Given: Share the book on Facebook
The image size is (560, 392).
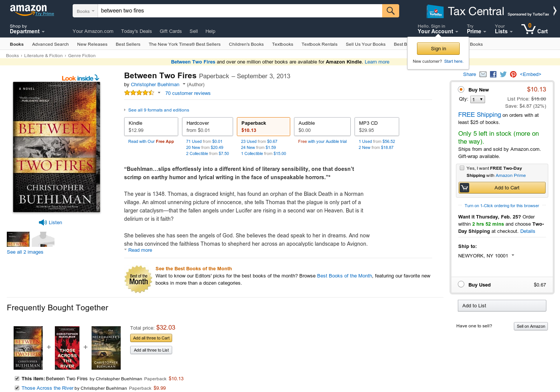Looking at the screenshot, I should pyautogui.click(x=493, y=74).
